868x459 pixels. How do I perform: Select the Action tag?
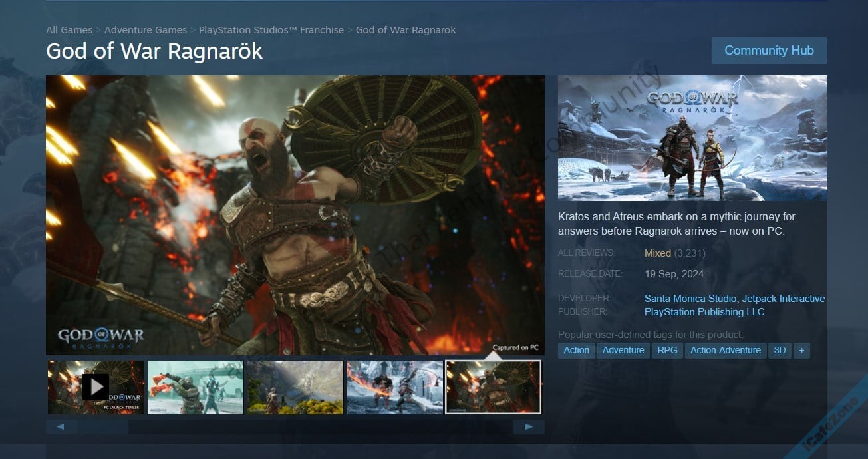576,350
